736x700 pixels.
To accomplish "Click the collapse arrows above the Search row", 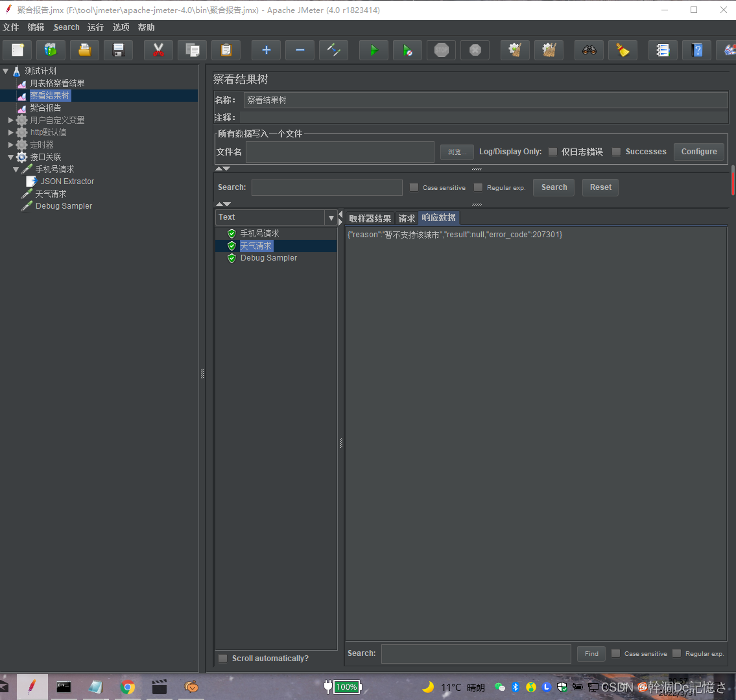I will (222, 169).
